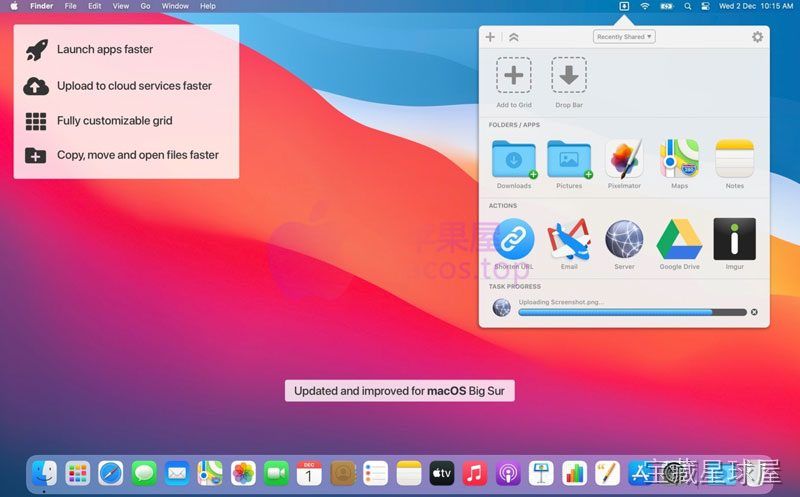Open the Window menu
This screenshot has width=800, height=497.
click(x=175, y=6)
